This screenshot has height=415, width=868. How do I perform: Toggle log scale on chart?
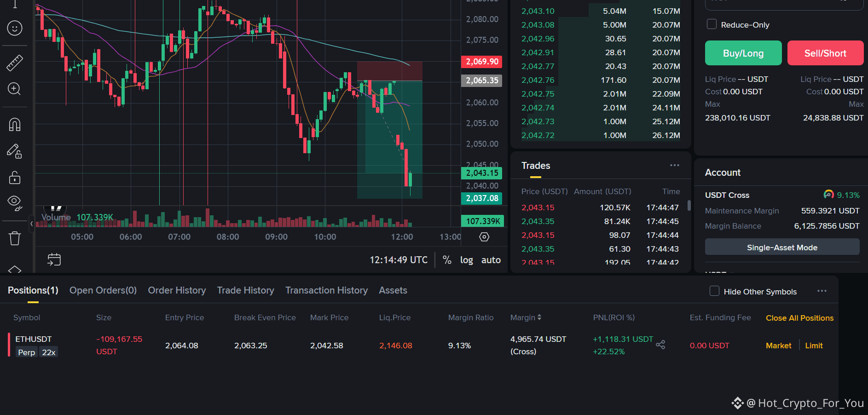tap(467, 260)
